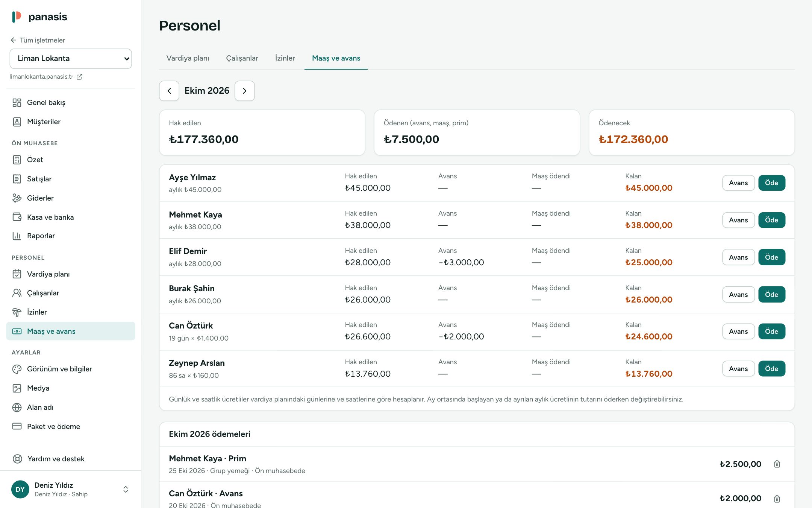Open Alan adı settings
This screenshot has height=508, width=812.
(x=71, y=407)
